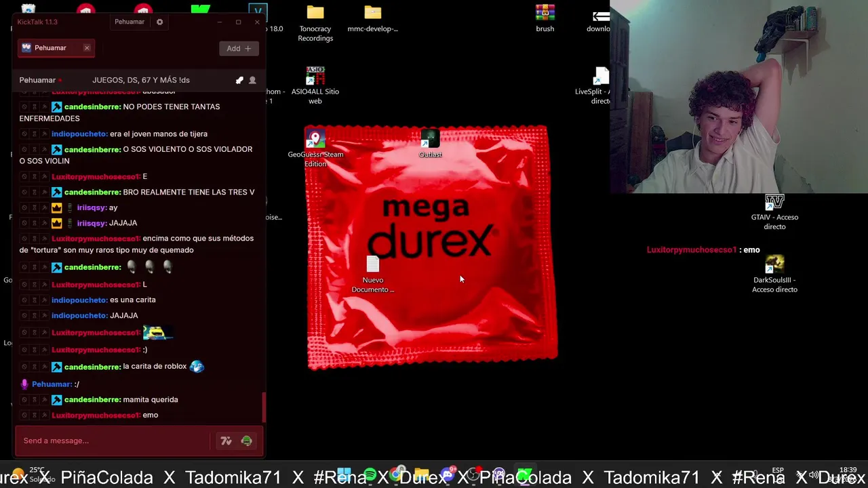868x488 pixels.
Task: Click the ESP language indicator in system tray
Action: click(x=778, y=470)
